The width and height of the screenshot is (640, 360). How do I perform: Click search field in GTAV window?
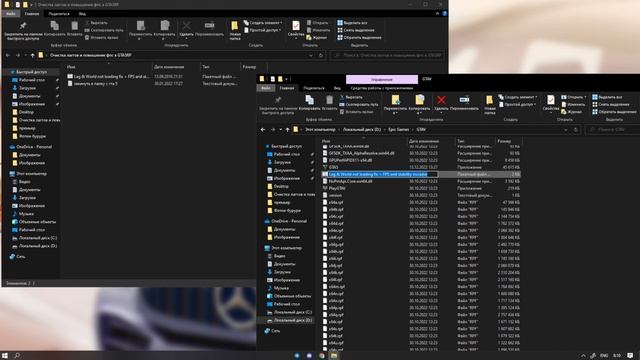(x=612, y=130)
